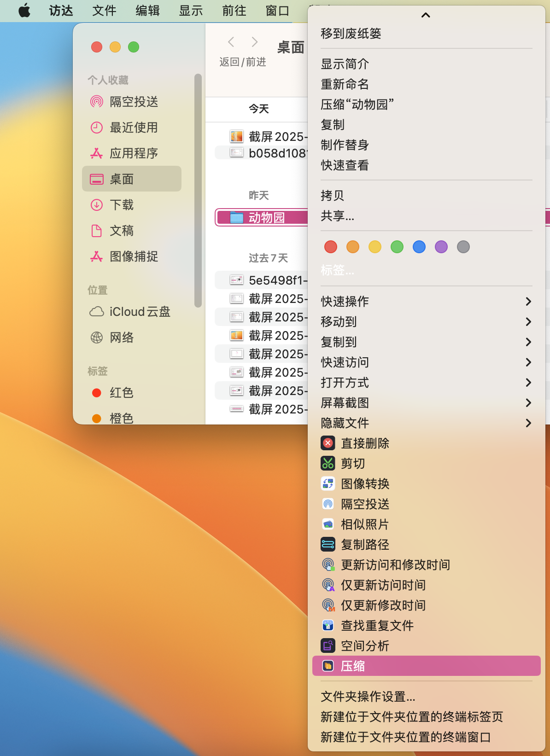Click the 仅更新修改时间 icon
This screenshot has width=550, height=756.
tap(328, 605)
